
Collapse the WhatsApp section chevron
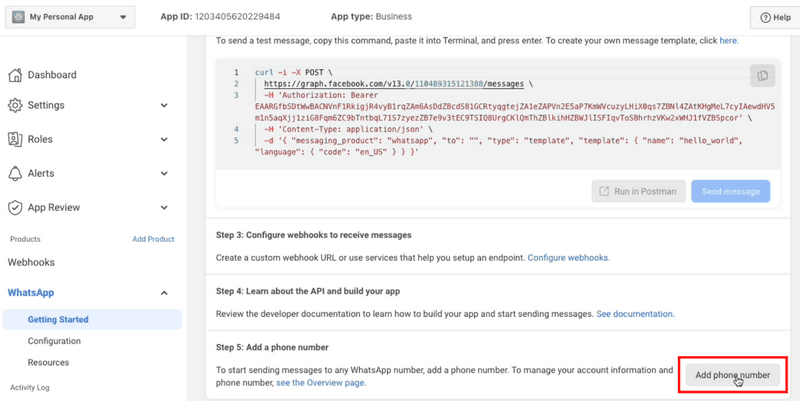click(x=164, y=293)
